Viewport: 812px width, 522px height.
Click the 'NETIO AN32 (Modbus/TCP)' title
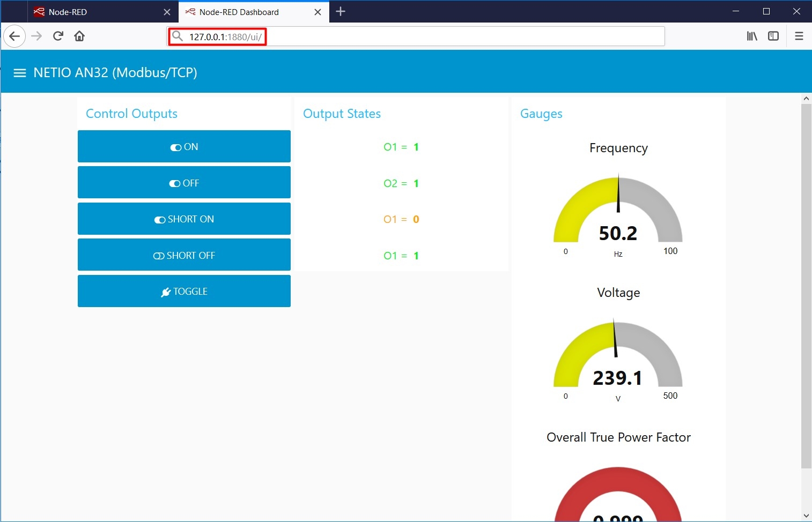(x=115, y=73)
